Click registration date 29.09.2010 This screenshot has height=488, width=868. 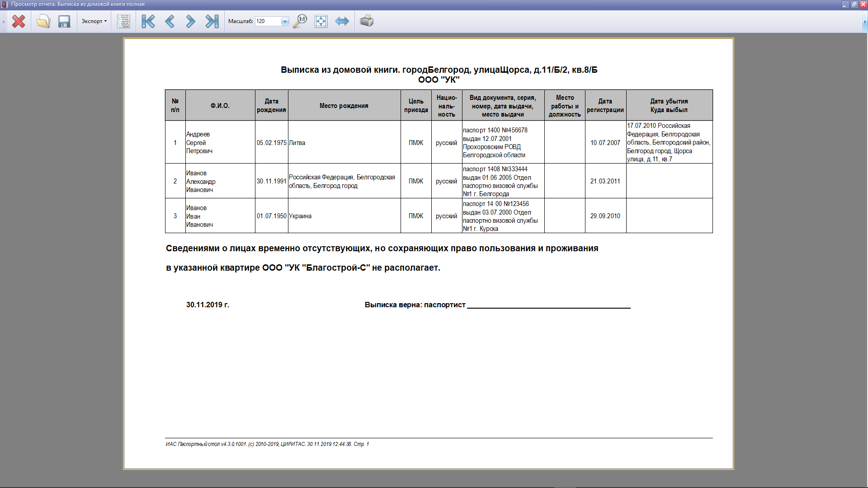tap(605, 216)
